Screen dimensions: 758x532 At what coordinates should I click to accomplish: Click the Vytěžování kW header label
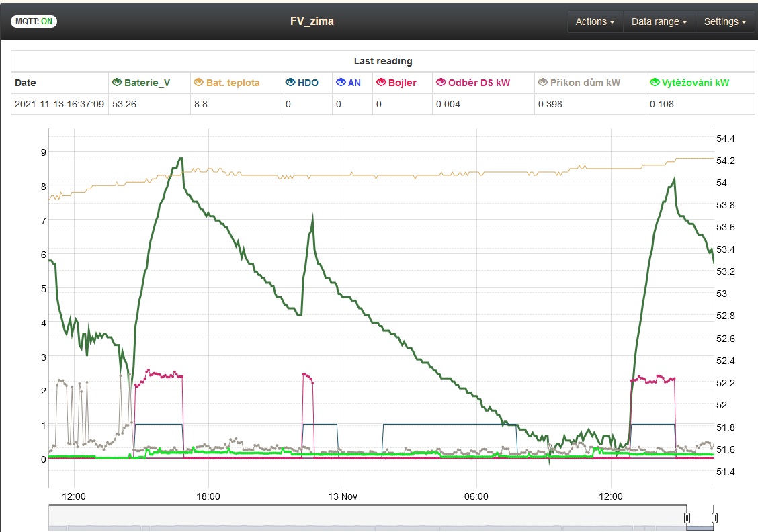tap(695, 83)
